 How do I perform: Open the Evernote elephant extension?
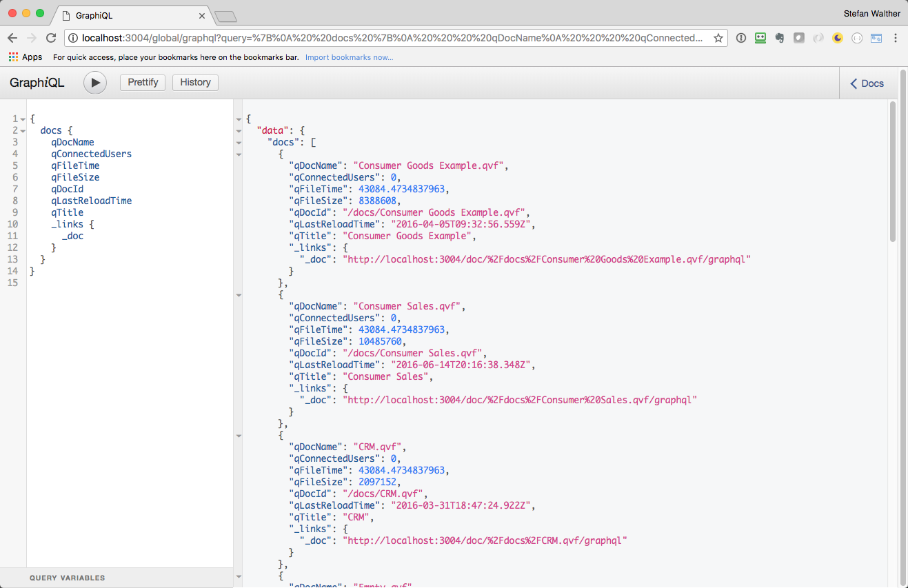tap(780, 38)
